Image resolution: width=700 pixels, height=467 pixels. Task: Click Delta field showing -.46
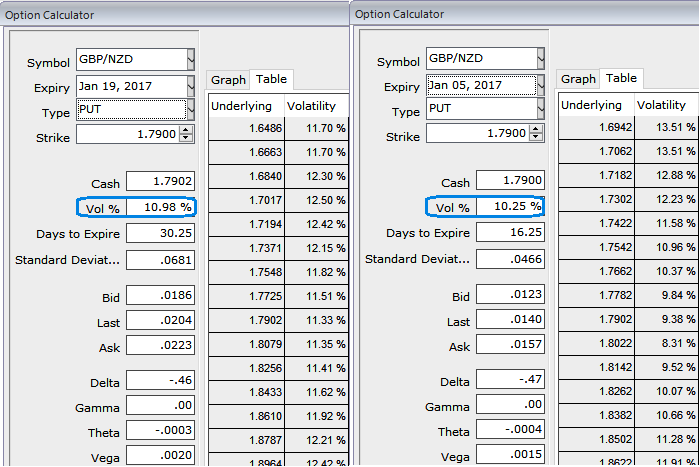160,380
